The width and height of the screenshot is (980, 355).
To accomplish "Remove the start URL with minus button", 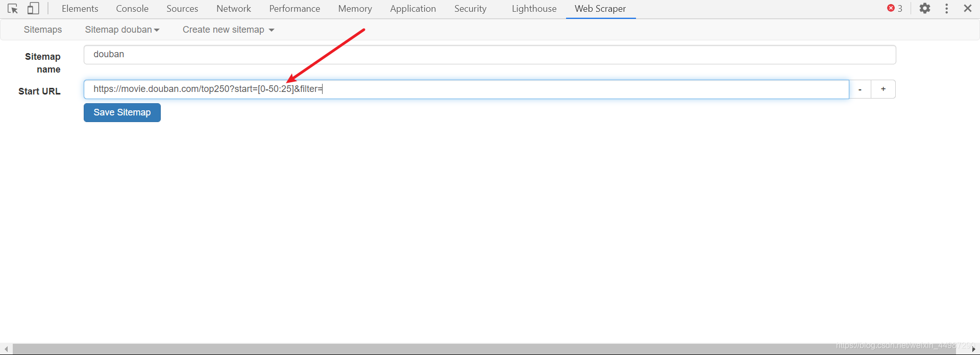I will pos(860,89).
